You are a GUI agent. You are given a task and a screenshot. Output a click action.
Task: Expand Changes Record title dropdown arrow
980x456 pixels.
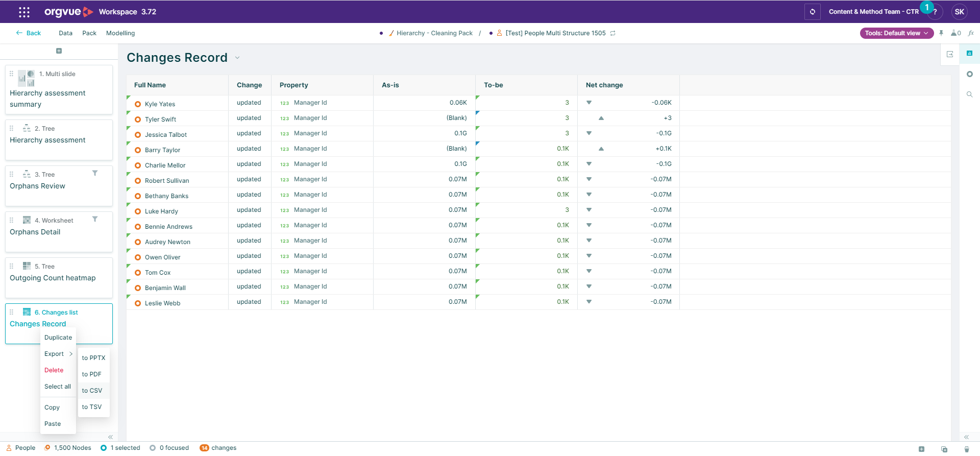tap(237, 58)
